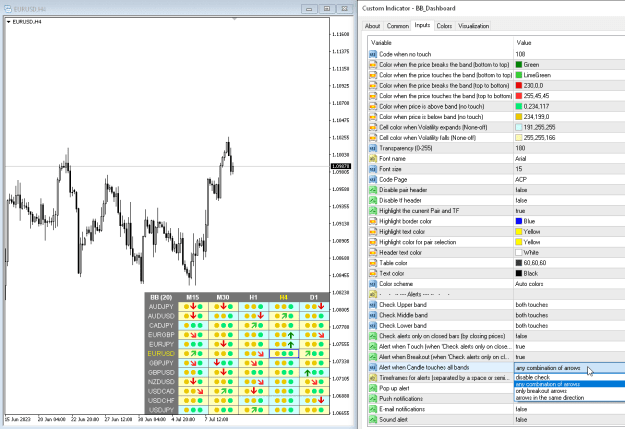Click the 255,45,45 color swatch

[x=519, y=96]
